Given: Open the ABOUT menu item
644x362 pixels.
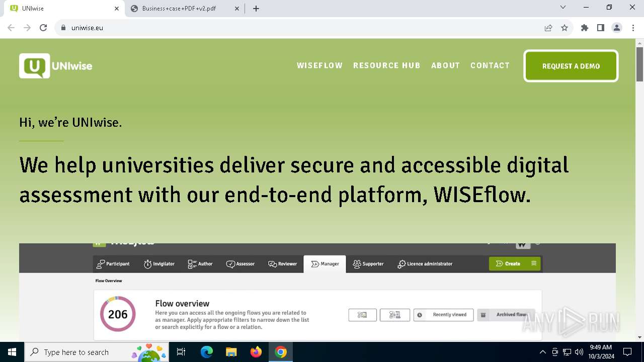Looking at the screenshot, I should 445,65.
